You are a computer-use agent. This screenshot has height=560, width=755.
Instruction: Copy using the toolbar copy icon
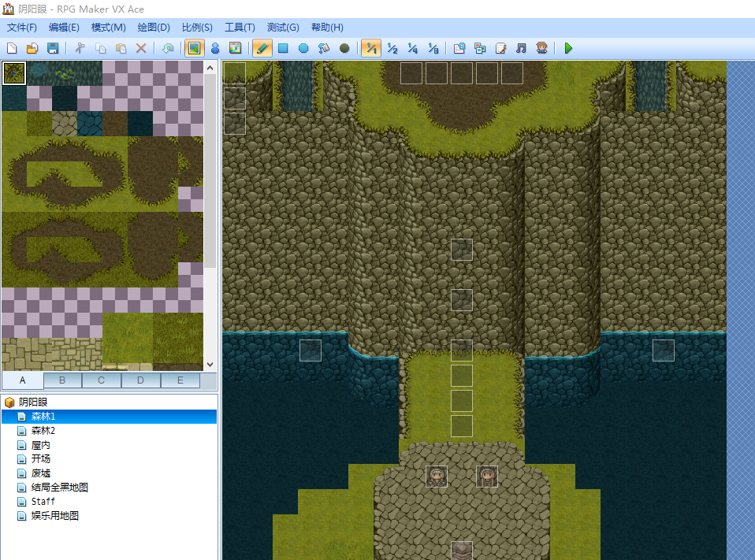(101, 48)
